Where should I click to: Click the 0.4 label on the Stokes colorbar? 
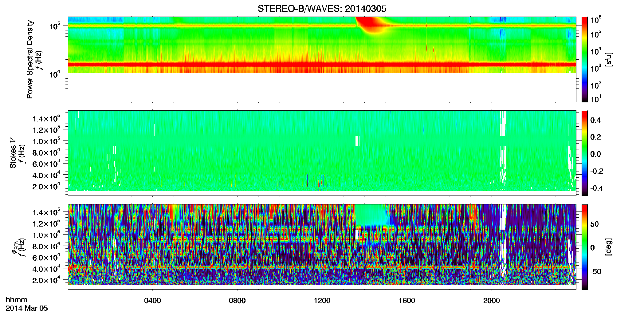[595, 120]
